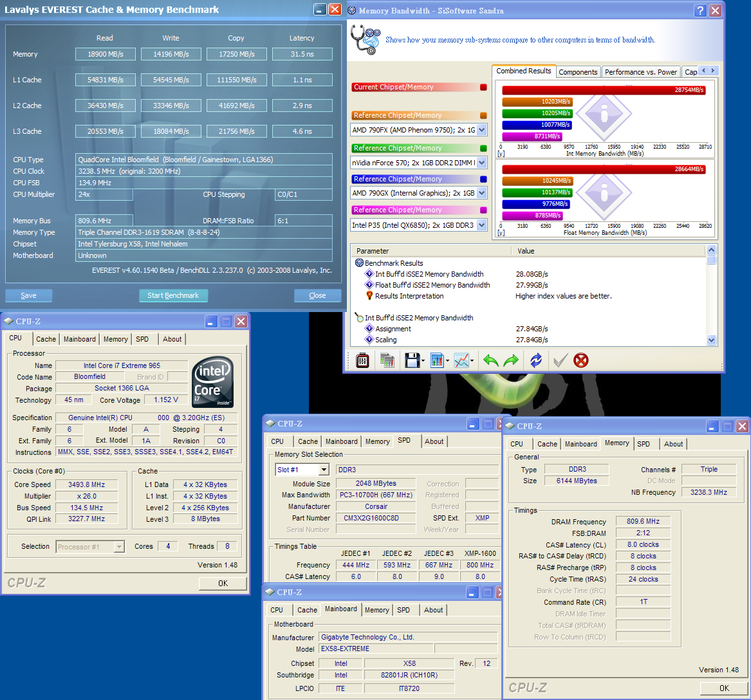Click the blue refresh arrows icon

tap(536, 360)
